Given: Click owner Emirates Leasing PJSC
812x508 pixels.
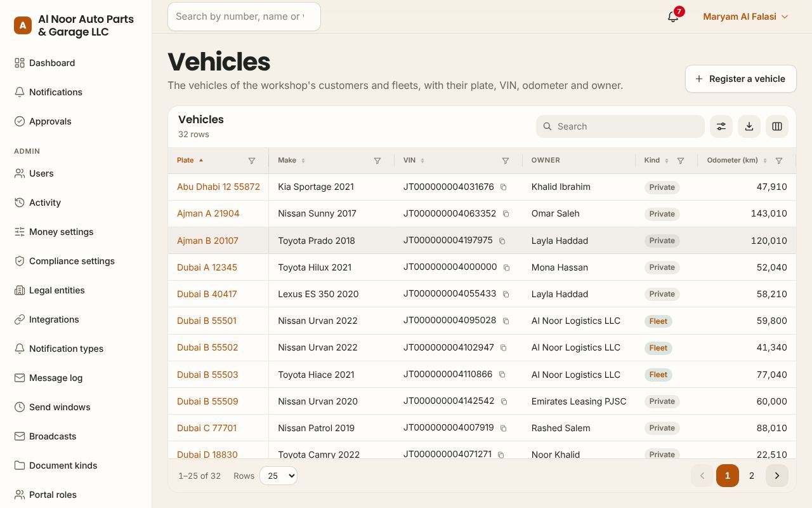Looking at the screenshot, I should 579,401.
